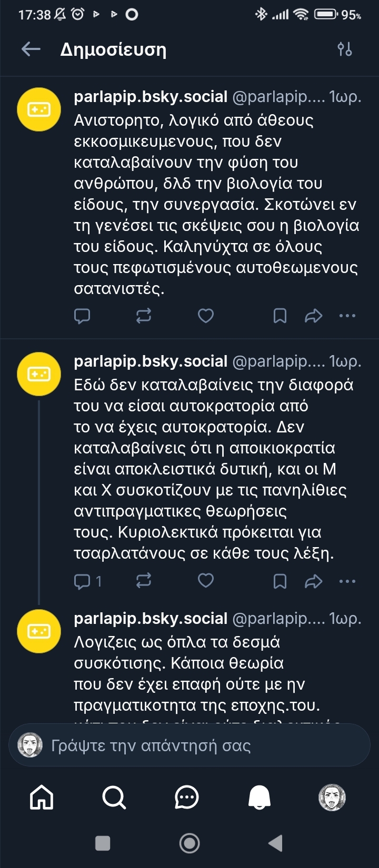Like the post ending with τους λέξη

205,581
